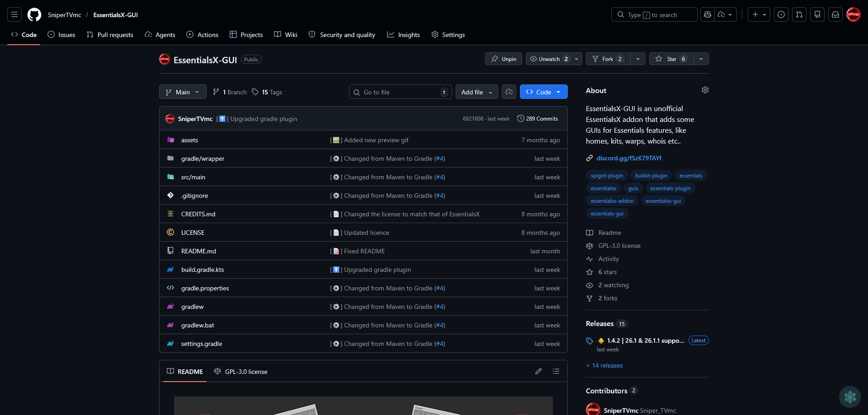Open the Settings tab
The image size is (868, 415).
[448, 35]
